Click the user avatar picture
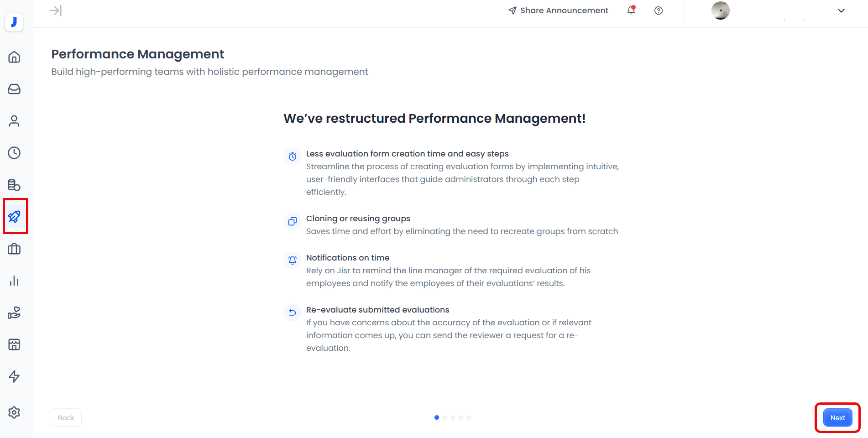Viewport: 868px width, 438px height. 720,10
